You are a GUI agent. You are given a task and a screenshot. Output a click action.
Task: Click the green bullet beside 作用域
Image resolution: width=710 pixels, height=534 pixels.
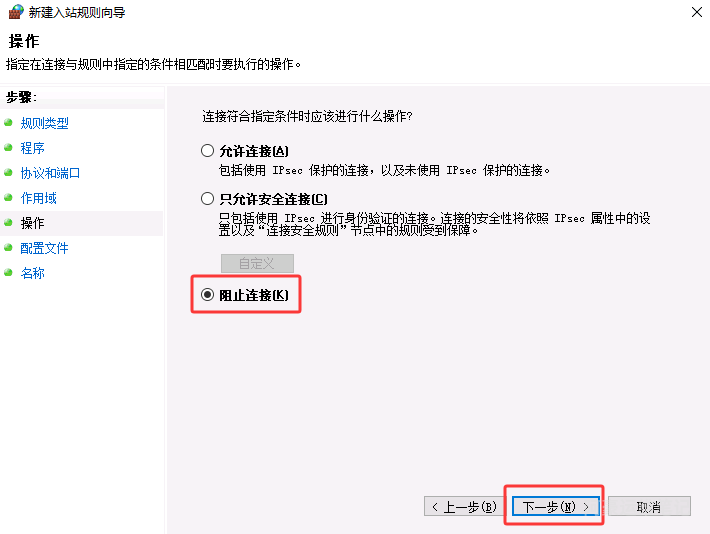8,197
